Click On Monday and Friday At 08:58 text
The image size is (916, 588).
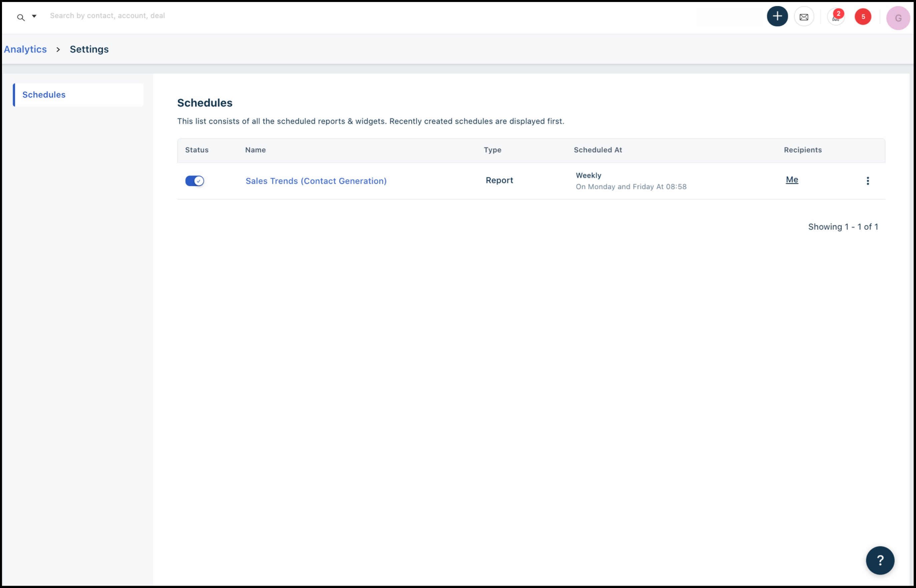(631, 187)
